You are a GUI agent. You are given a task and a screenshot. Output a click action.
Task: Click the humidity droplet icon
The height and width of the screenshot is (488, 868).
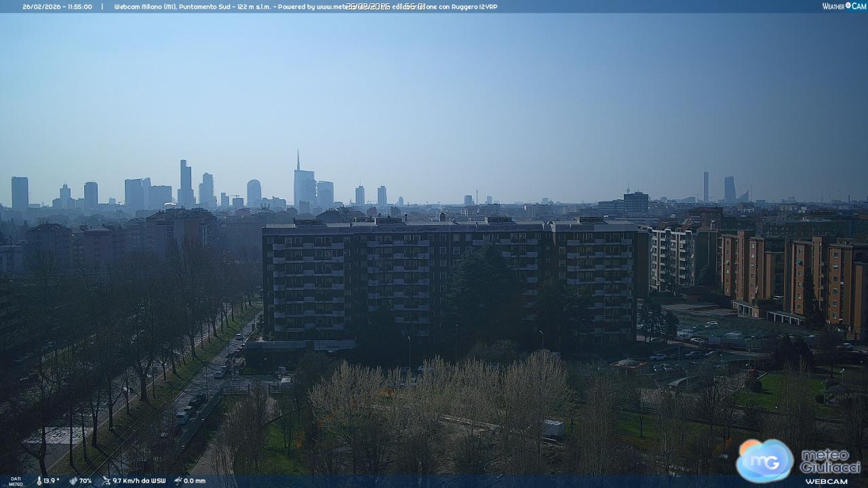click(x=73, y=481)
